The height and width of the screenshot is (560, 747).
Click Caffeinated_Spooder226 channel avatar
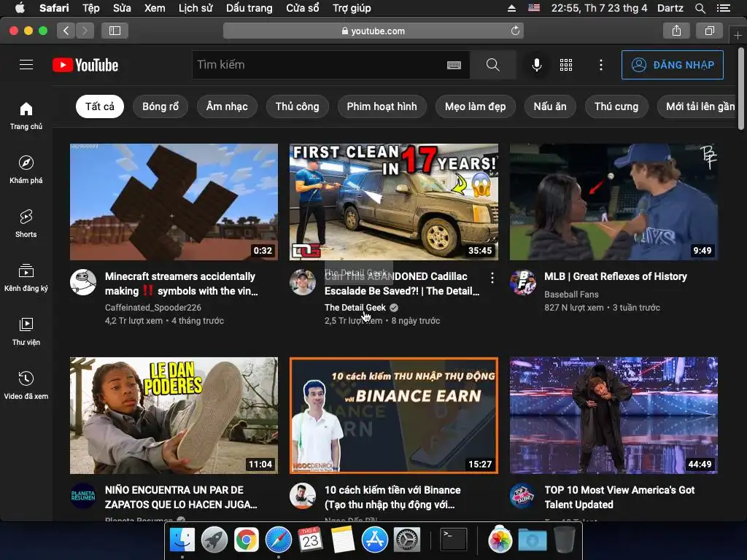pyautogui.click(x=83, y=282)
